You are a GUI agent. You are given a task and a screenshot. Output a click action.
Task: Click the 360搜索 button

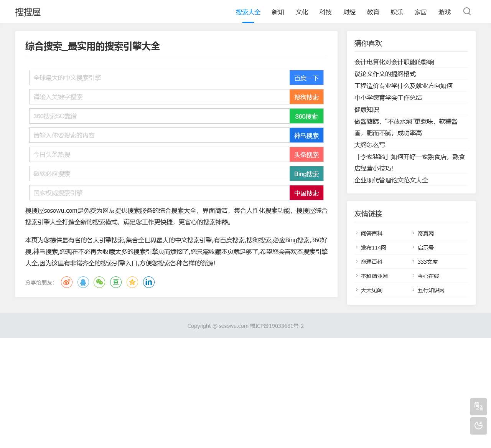point(306,116)
